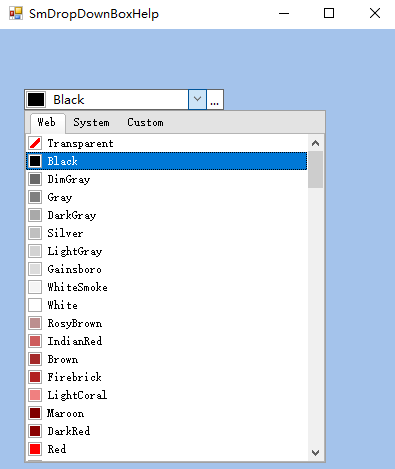Screen dimensions: 395x469
Task: Pick DarkGray in the color list
Action: tap(167, 215)
